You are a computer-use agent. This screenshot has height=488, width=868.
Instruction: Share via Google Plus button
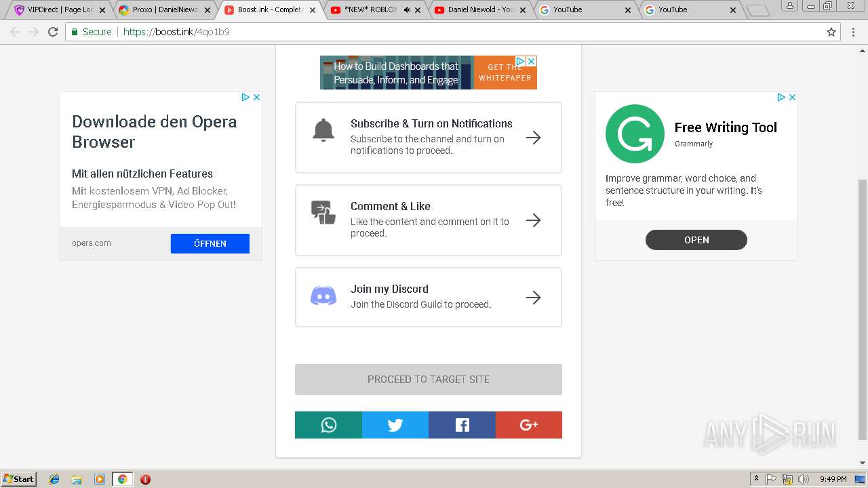[529, 425]
